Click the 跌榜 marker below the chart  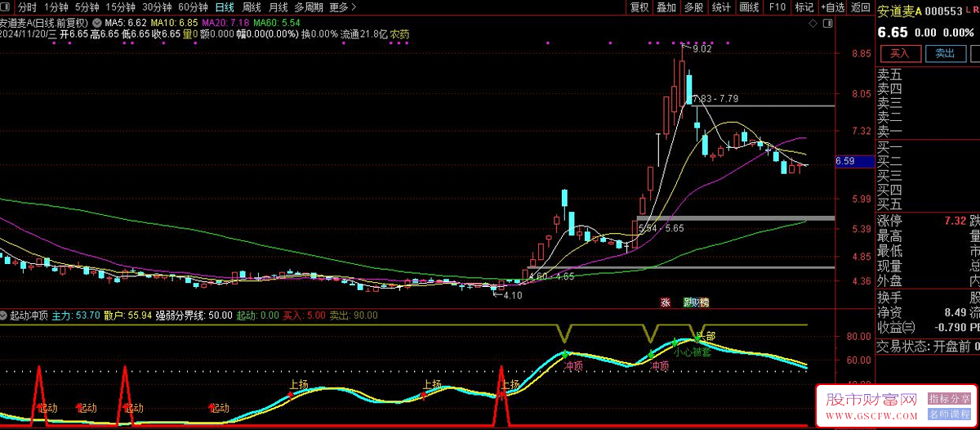point(697,302)
